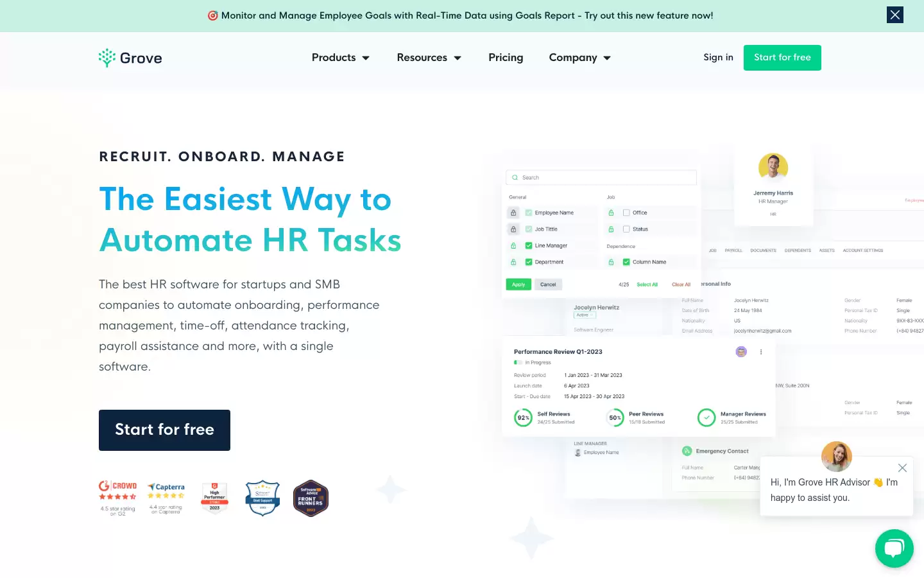Click the HR Advisor avatar photo
Viewport: 924px width, 578px height.
[x=836, y=457]
